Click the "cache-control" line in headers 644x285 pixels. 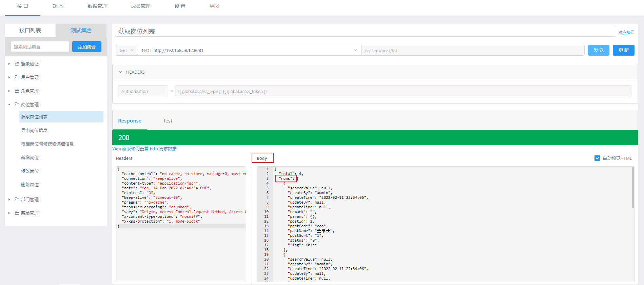(183, 174)
